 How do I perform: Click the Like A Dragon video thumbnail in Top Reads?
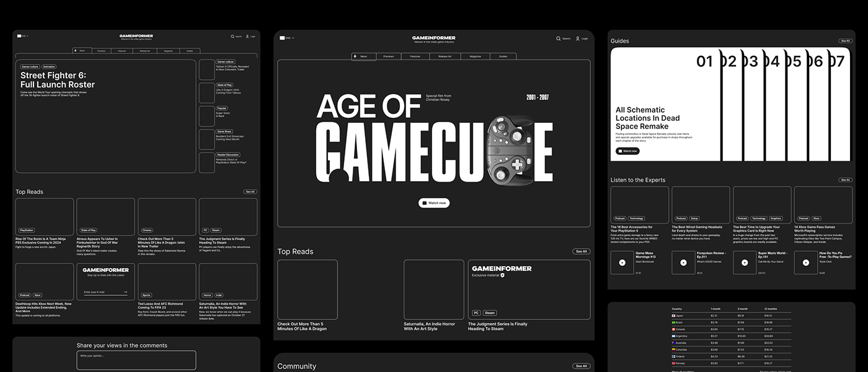point(307,290)
